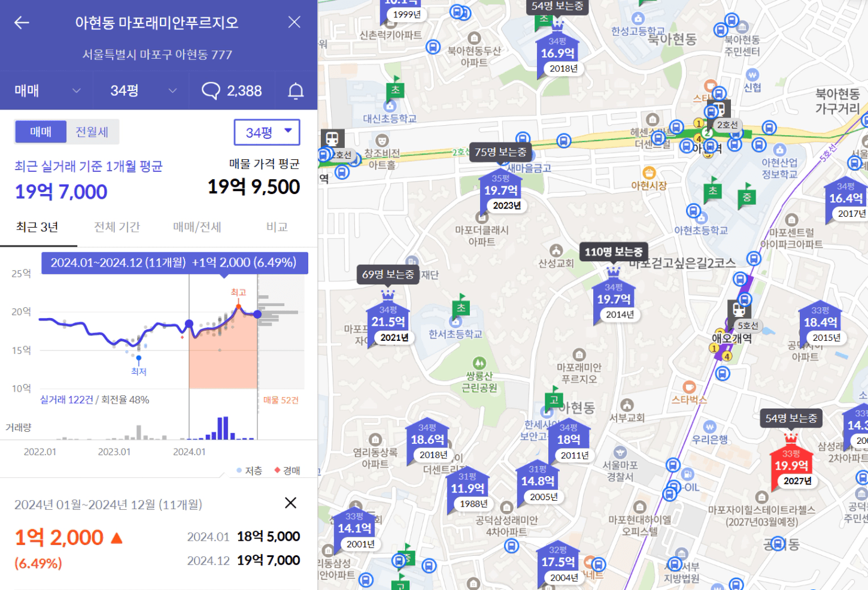Open the 매매/전세 tab
This screenshot has width=868, height=590.
coord(197,227)
